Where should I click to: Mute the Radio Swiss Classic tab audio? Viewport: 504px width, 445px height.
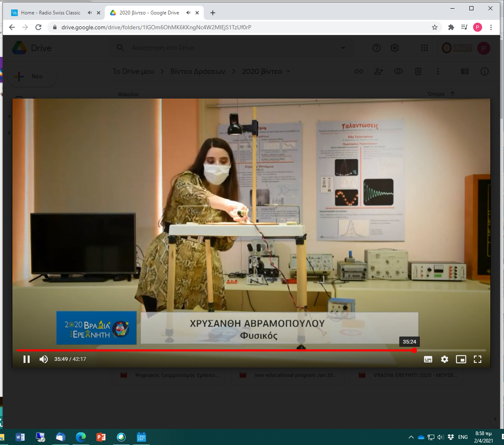point(89,13)
